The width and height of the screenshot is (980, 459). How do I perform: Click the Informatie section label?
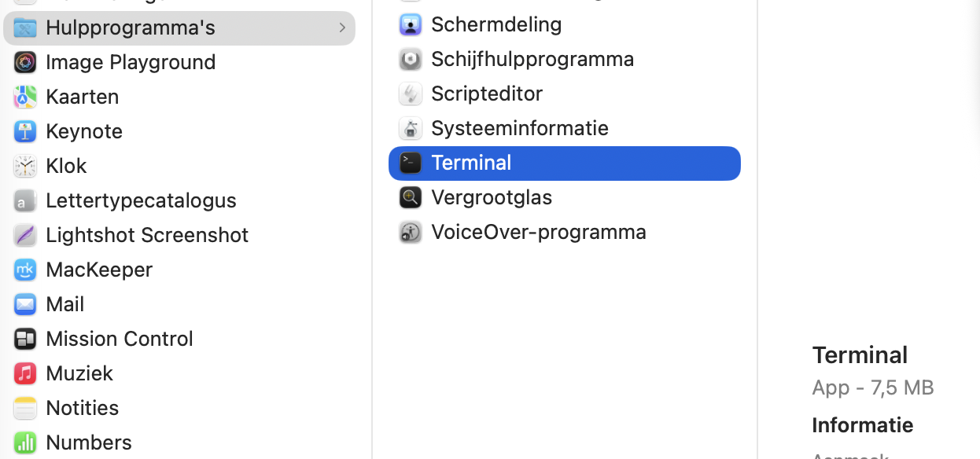point(862,424)
